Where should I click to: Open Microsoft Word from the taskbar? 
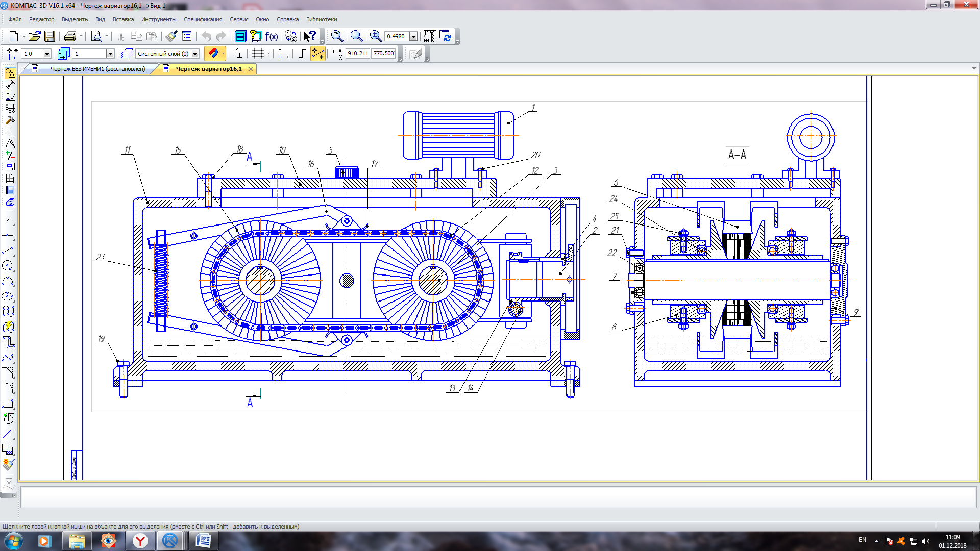[203, 541]
